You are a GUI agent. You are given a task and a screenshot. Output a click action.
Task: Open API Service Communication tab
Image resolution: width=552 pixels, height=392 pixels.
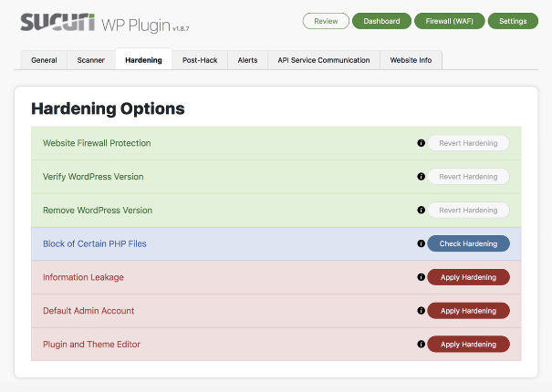pos(324,60)
